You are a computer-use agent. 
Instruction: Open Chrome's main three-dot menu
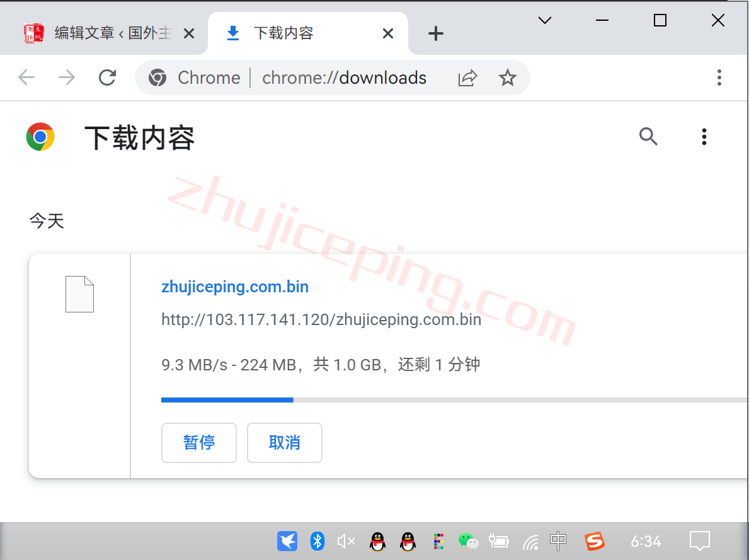coord(719,77)
